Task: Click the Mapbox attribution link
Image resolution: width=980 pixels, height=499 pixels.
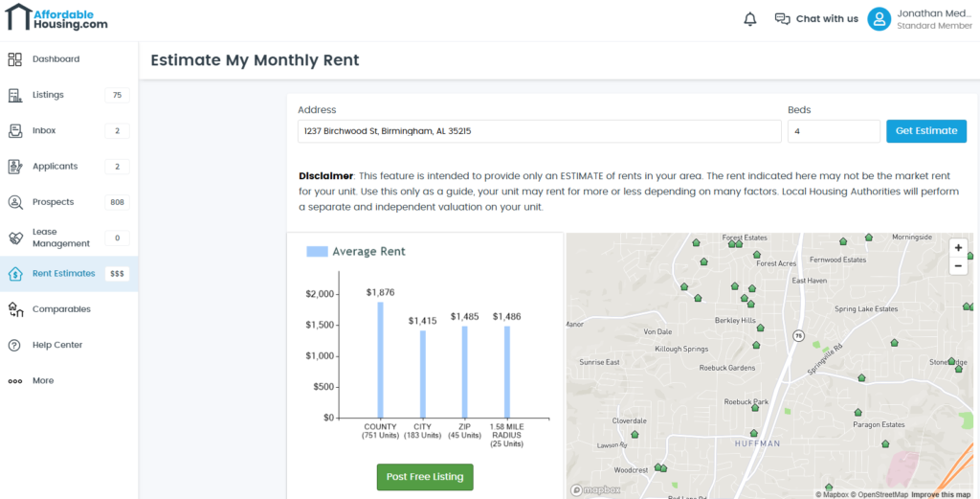Action: pos(832,494)
